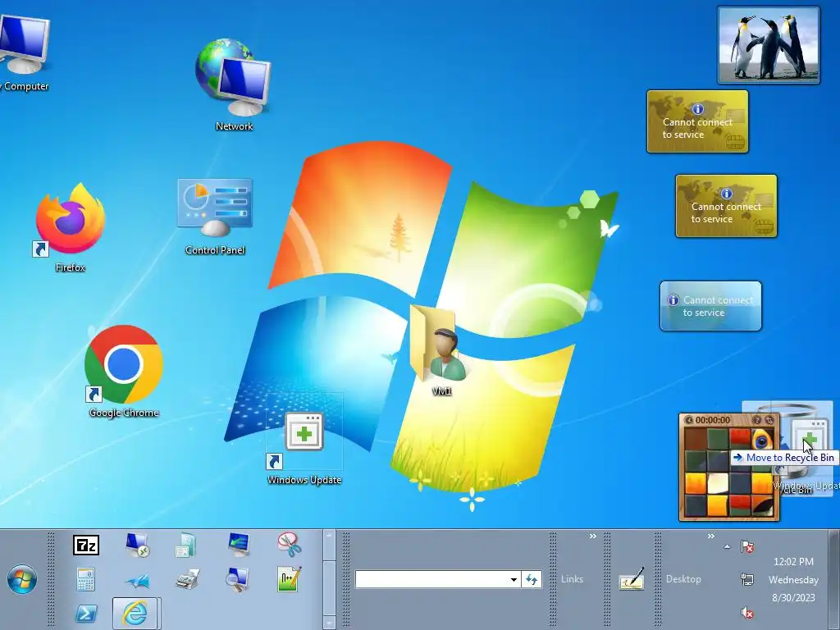Image resolution: width=840 pixels, height=630 pixels.
Task: Open the Snipping Tool scissors icon
Action: (x=290, y=545)
